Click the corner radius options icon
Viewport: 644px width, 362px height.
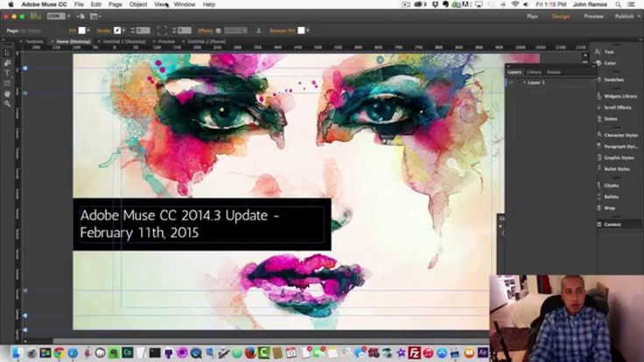click(162, 31)
